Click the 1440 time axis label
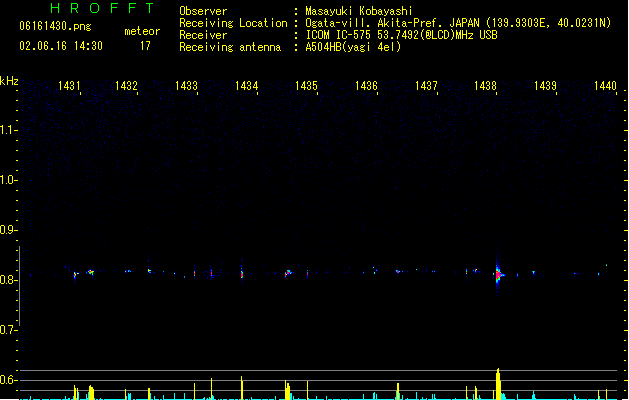 pos(605,86)
